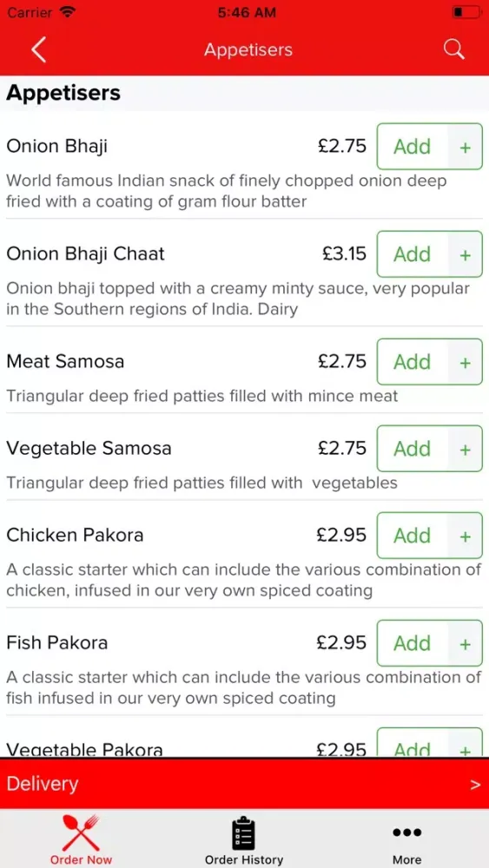This screenshot has width=489, height=868.
Task: Tap the plus icon for Chicken Pakora
Action: [466, 536]
